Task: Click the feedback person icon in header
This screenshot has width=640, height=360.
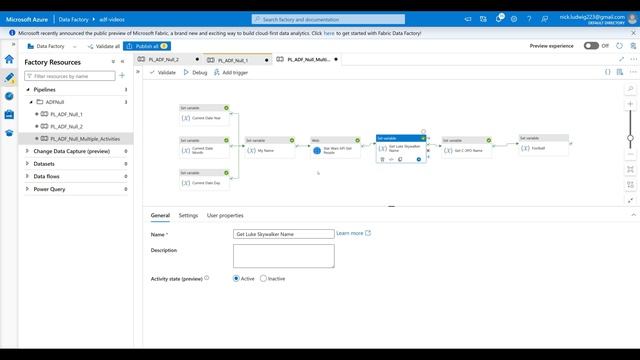Action: 544,19
